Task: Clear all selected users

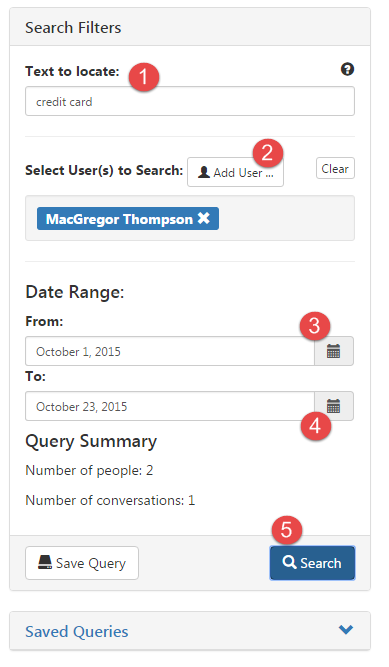Action: [335, 168]
